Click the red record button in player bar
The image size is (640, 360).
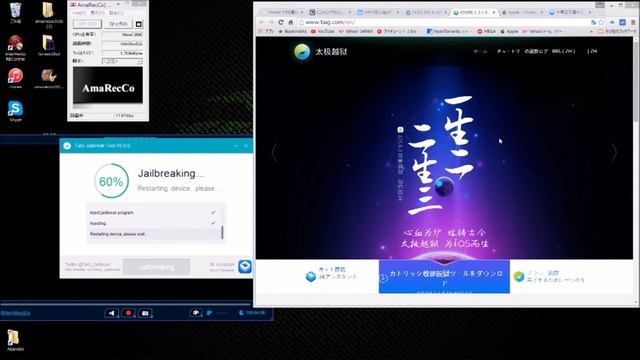128,313
